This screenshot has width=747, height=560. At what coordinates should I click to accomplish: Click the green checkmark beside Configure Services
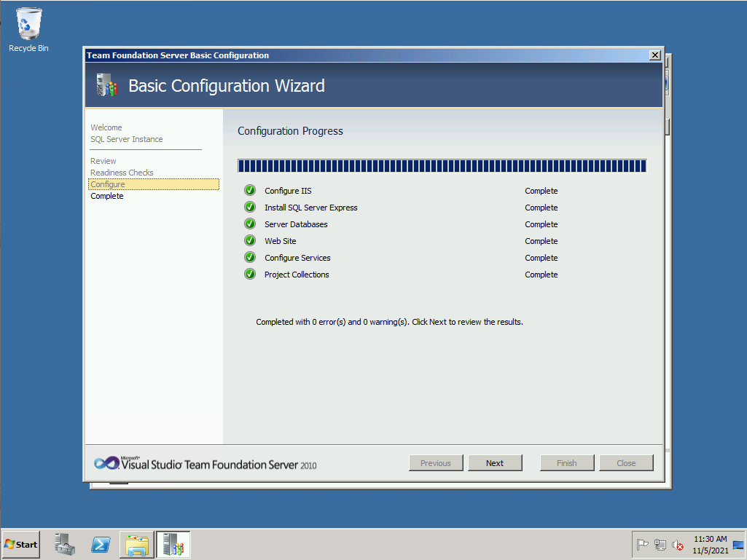(250, 258)
